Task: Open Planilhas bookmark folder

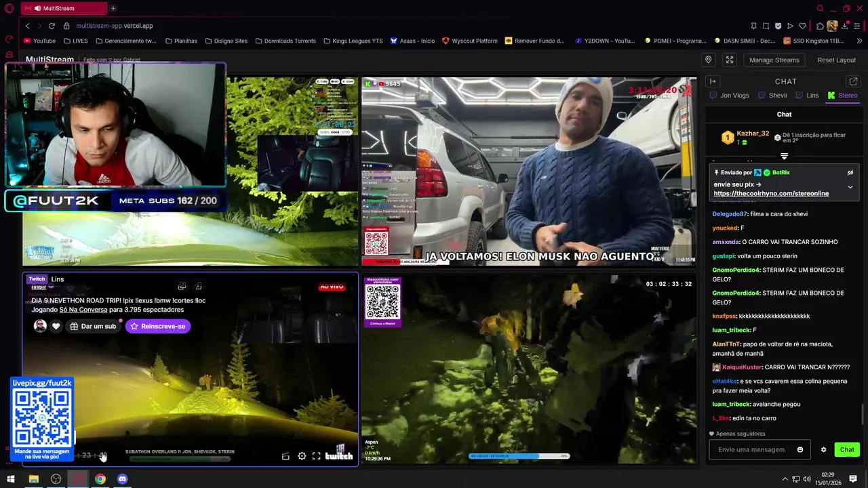Action: point(180,41)
